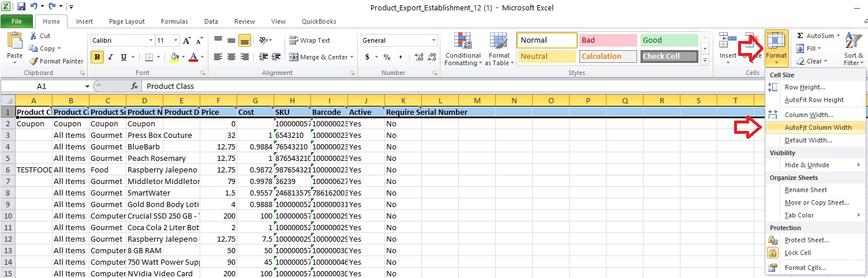This screenshot has height=278, width=868.
Task: Save the workbook with the floppy disk icon
Action: point(21,7)
